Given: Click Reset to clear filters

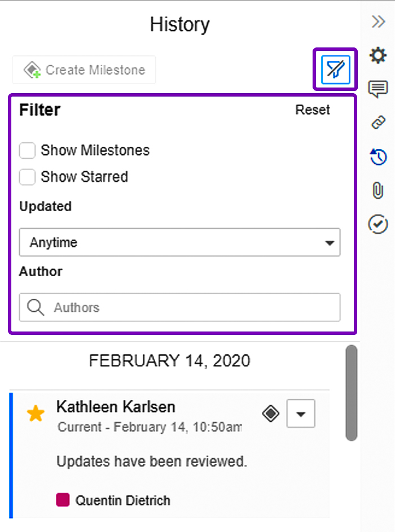Looking at the screenshot, I should coord(313,110).
